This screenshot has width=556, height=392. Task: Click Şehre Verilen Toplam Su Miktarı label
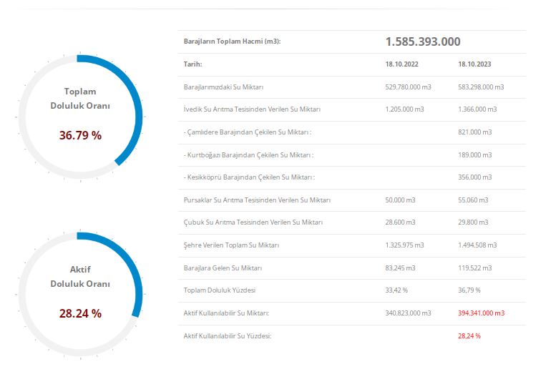pyautogui.click(x=231, y=245)
